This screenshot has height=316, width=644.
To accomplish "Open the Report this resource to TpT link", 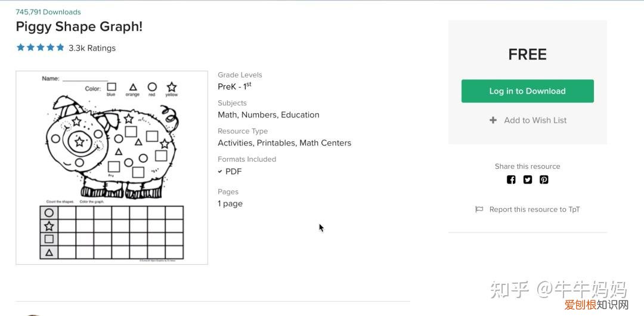I will [534, 209].
